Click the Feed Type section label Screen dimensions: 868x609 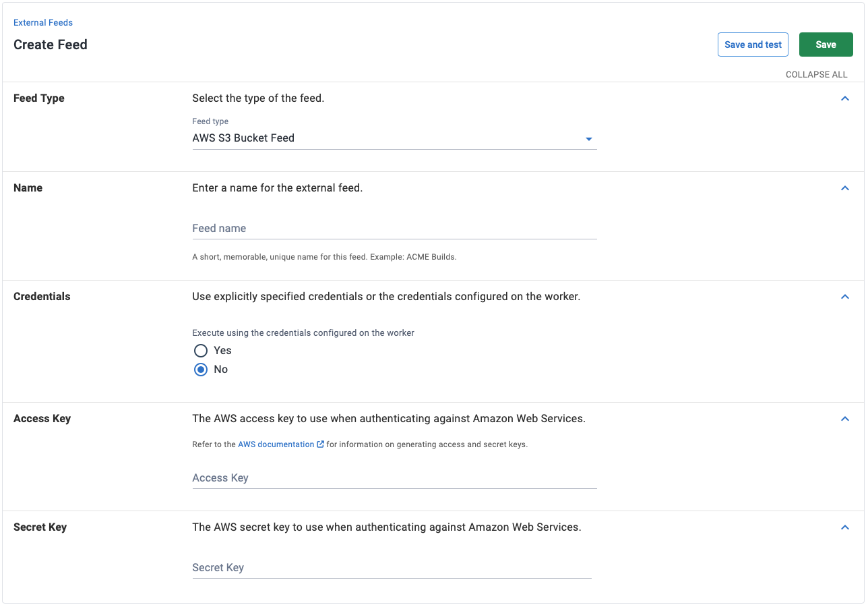pos(39,98)
